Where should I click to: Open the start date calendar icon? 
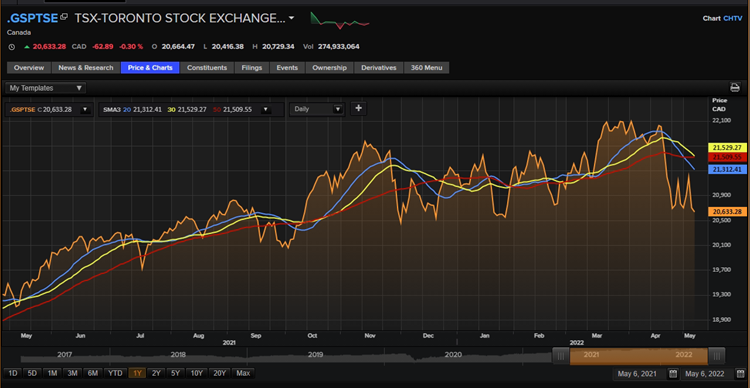(673, 374)
